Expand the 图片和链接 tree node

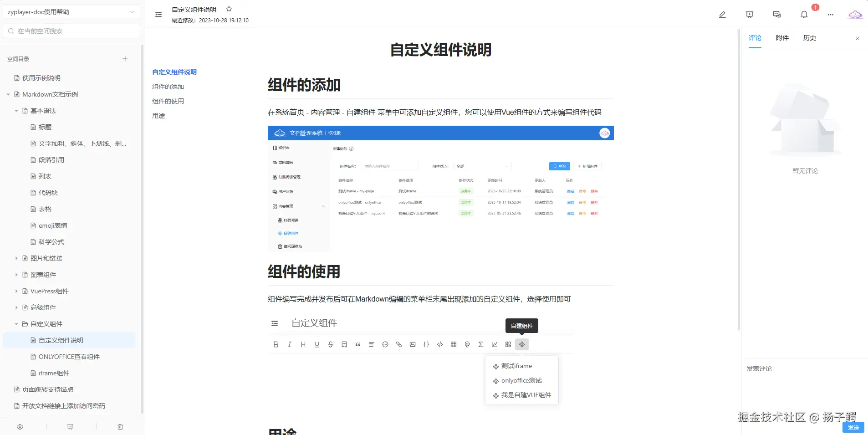click(x=17, y=258)
